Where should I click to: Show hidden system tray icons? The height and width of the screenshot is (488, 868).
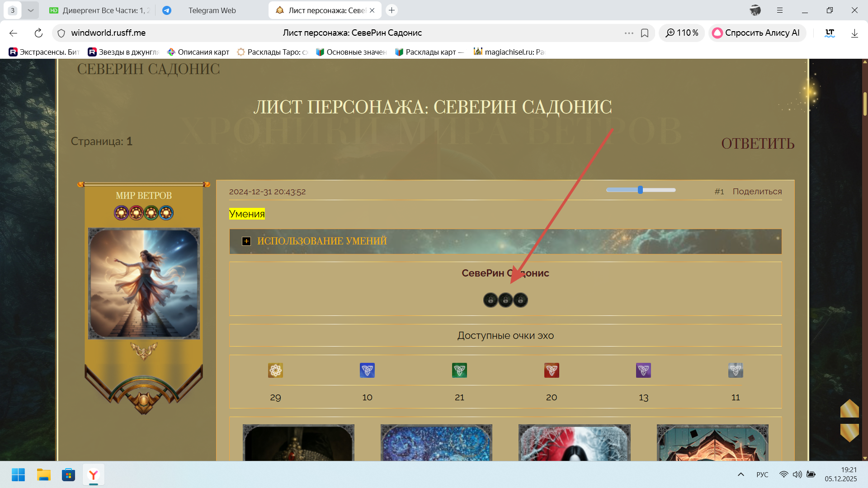click(741, 474)
